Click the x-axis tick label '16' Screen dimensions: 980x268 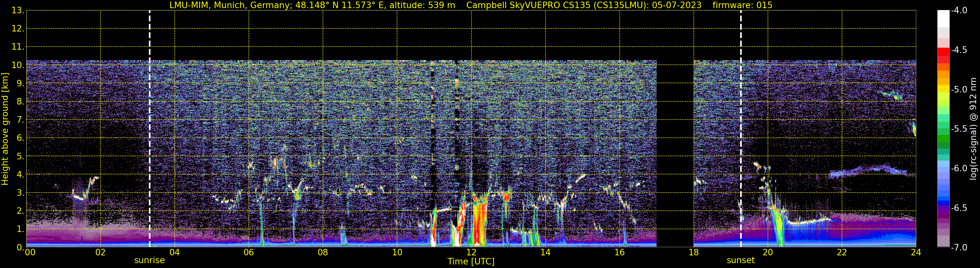[620, 252]
